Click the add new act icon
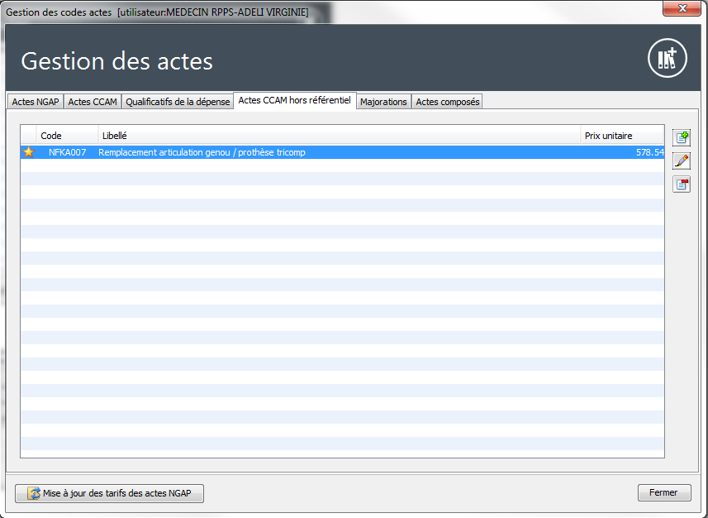 point(681,138)
